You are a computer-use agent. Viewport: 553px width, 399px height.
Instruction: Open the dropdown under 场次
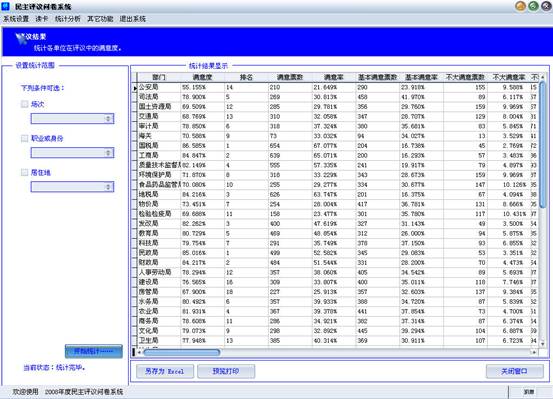click(72, 119)
